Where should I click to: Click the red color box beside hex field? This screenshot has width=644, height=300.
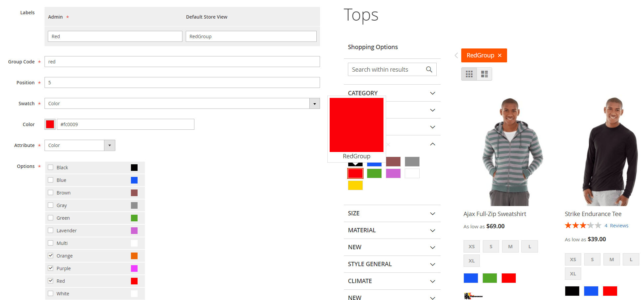(x=50, y=124)
